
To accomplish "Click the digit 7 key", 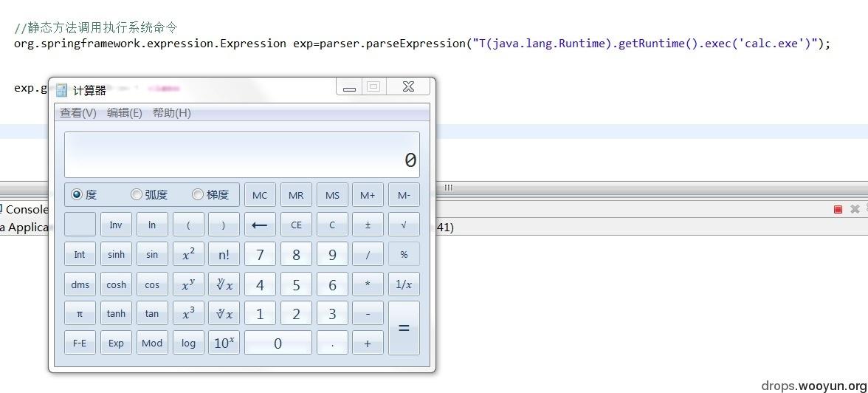I will click(260, 254).
